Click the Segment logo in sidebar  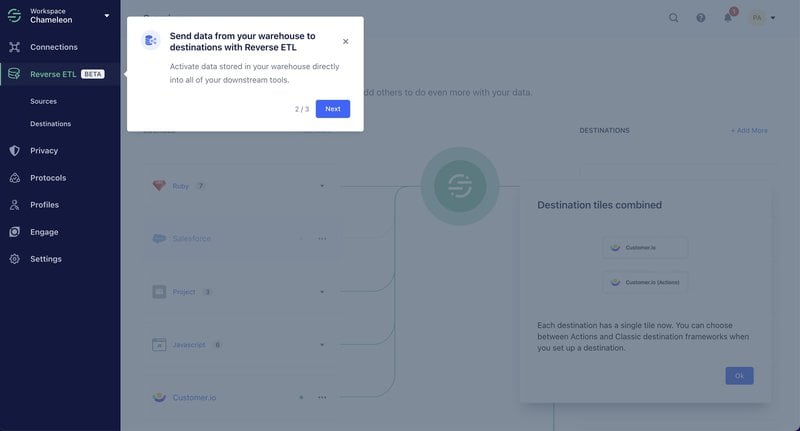14,15
